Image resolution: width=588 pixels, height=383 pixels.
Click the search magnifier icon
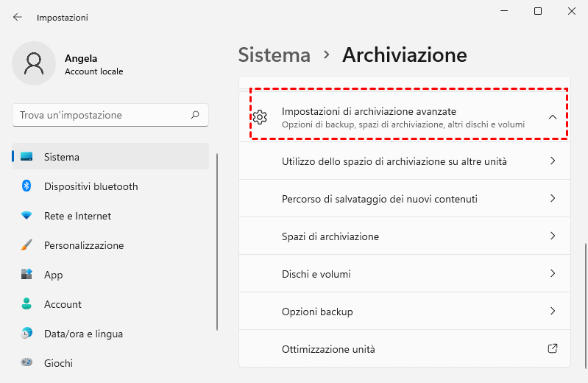coord(195,115)
